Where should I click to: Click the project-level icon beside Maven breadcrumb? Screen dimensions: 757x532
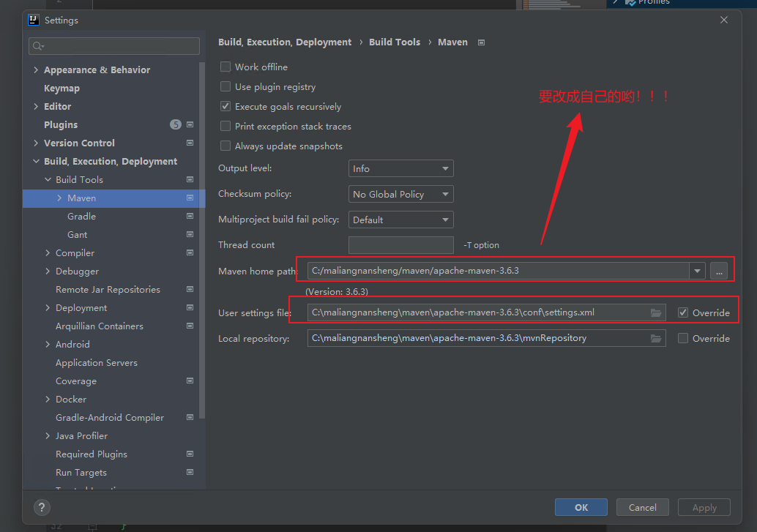tap(481, 42)
